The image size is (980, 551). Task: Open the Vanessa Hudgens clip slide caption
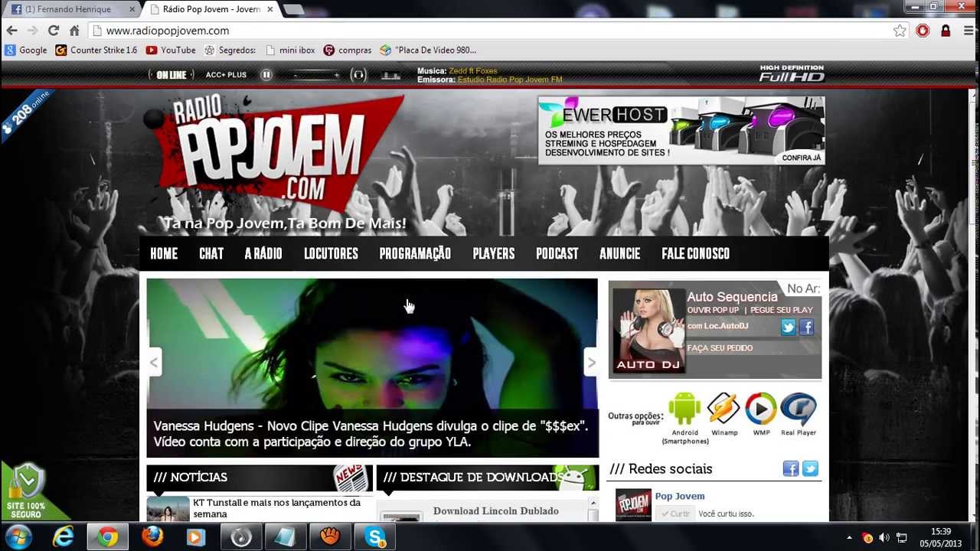click(x=371, y=434)
